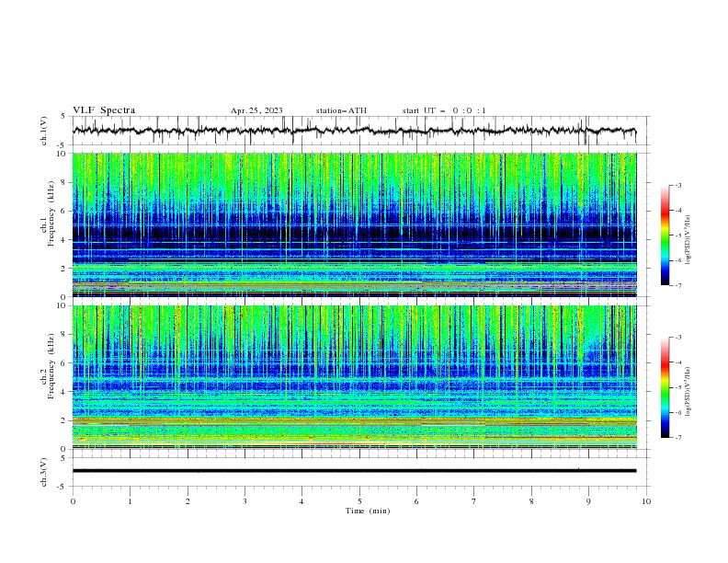
Task: Click the 'station=ATH' label
Action: (341, 110)
